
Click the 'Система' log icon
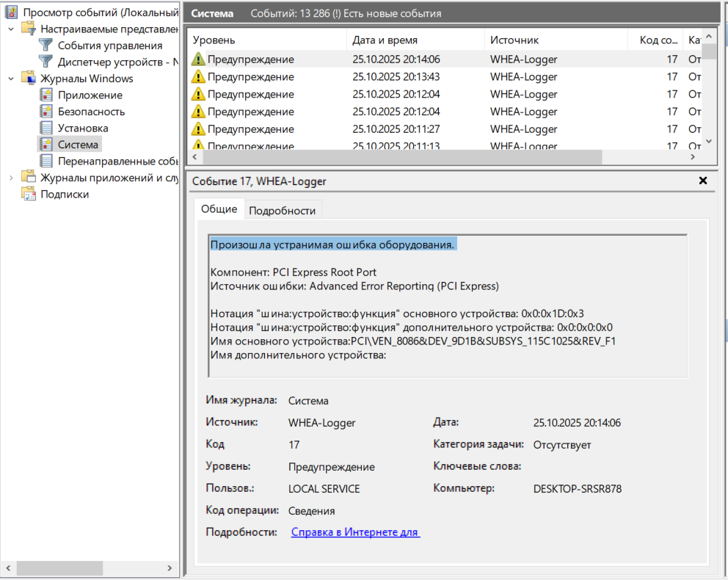pyautogui.click(x=46, y=145)
